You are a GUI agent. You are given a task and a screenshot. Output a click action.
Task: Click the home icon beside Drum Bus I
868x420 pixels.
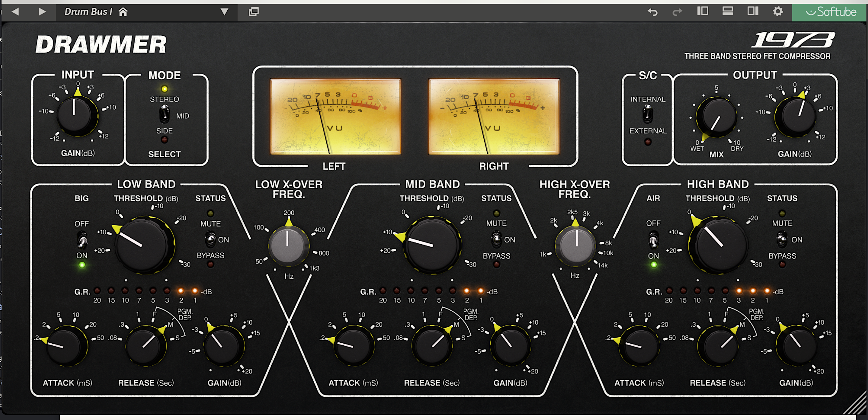click(123, 12)
